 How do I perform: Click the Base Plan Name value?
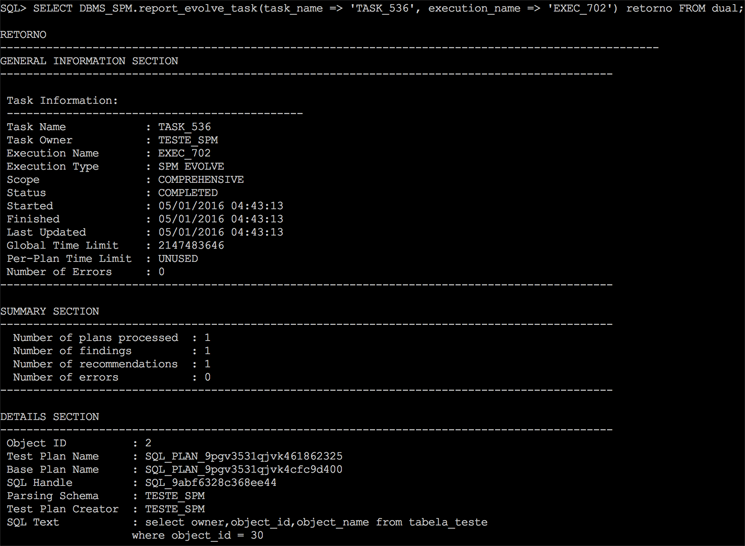tap(243, 469)
